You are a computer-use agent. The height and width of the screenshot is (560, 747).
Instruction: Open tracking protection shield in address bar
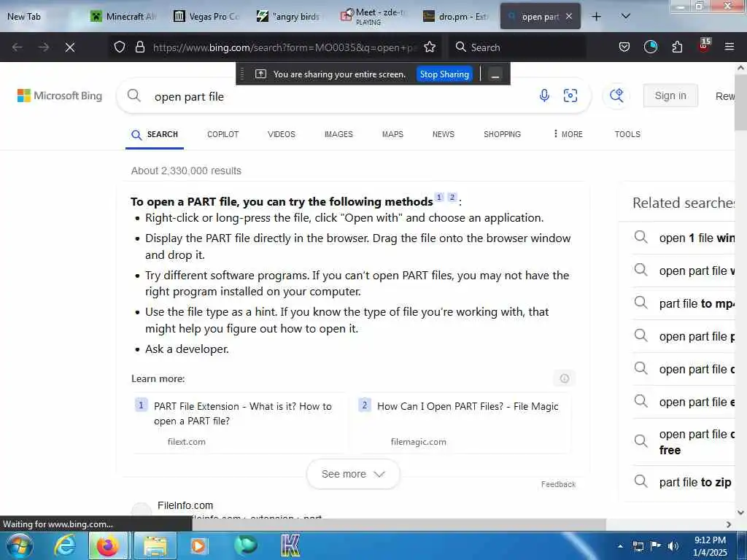pos(120,47)
